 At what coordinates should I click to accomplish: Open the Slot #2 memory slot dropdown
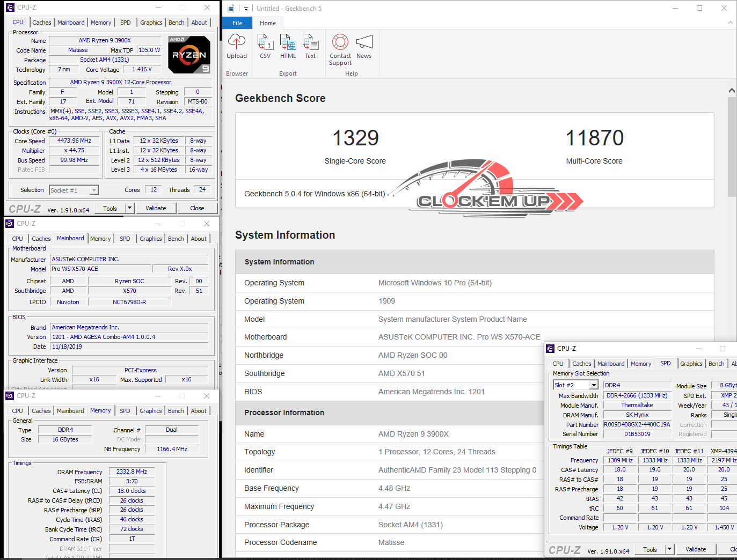coord(594,385)
